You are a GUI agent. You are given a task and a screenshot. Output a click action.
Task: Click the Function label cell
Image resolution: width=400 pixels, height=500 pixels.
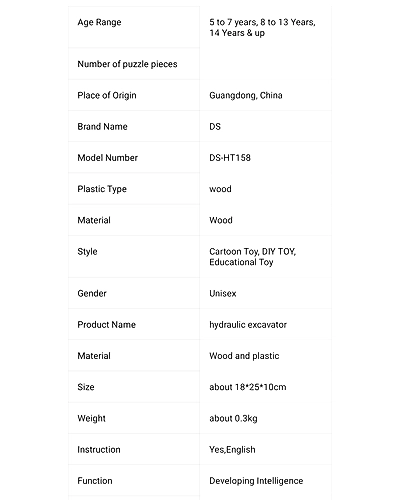click(x=134, y=481)
